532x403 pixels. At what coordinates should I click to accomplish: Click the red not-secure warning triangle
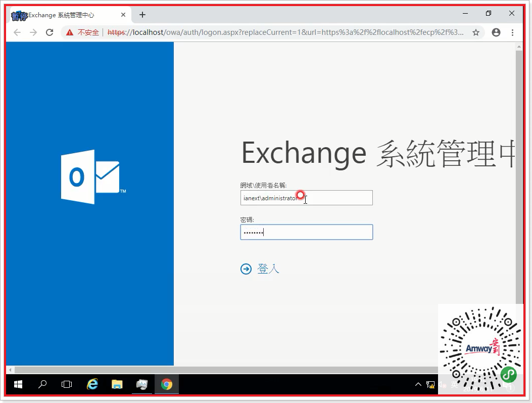(70, 32)
